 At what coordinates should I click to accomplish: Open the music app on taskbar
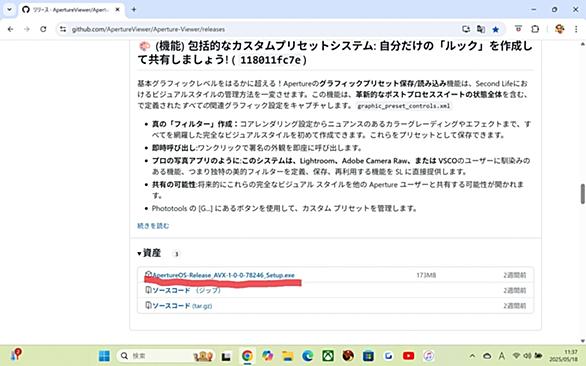pos(429,356)
